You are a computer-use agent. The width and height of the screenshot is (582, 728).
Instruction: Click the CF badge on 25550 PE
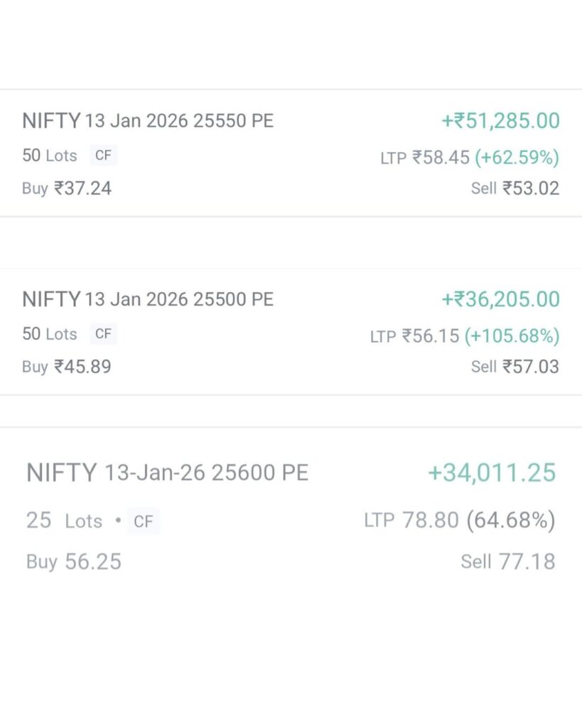coord(103,156)
